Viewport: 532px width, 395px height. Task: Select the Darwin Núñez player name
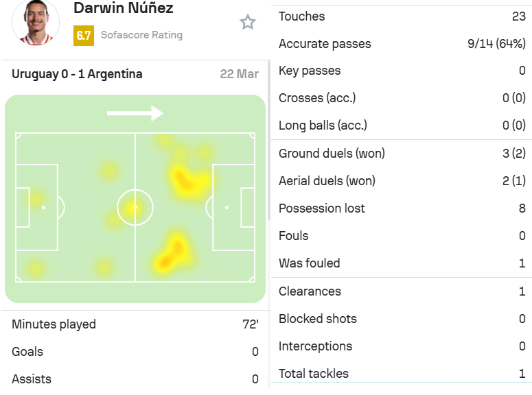point(124,8)
